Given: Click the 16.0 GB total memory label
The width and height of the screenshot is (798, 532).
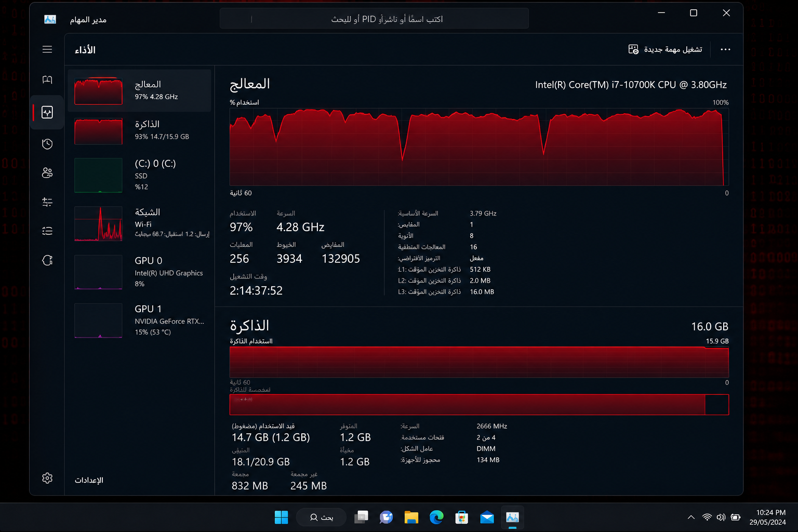Looking at the screenshot, I should click(710, 327).
